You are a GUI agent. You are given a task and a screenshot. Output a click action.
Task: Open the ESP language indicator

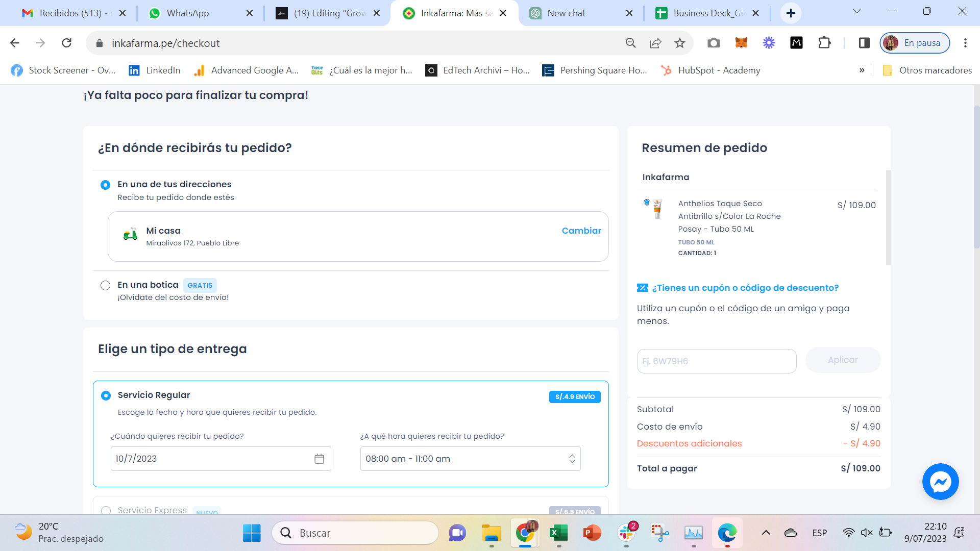820,533
